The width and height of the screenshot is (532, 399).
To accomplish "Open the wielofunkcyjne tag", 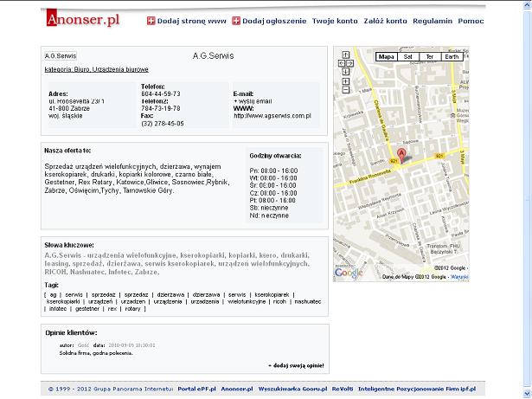I will (x=247, y=301).
